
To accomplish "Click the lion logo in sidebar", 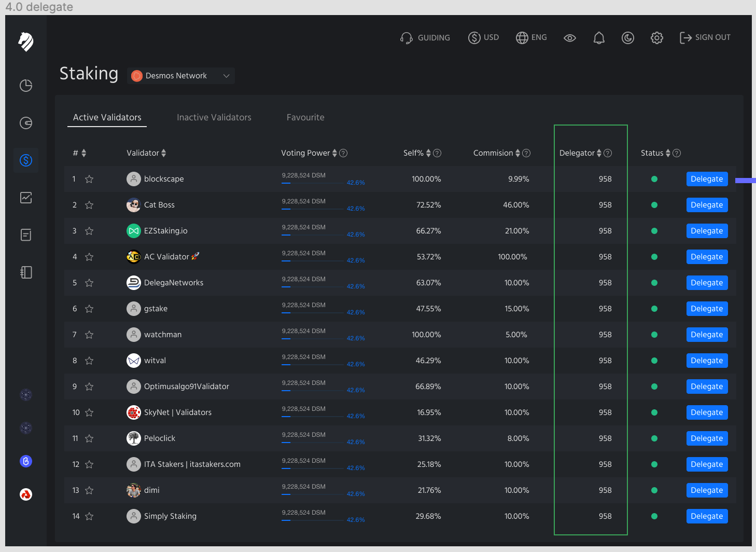I will tap(26, 42).
